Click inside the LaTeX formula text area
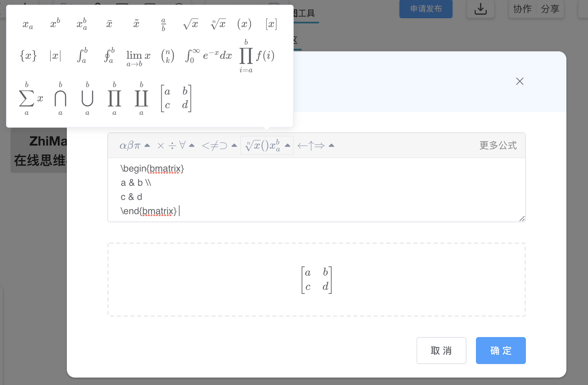588x385 pixels. click(316, 190)
